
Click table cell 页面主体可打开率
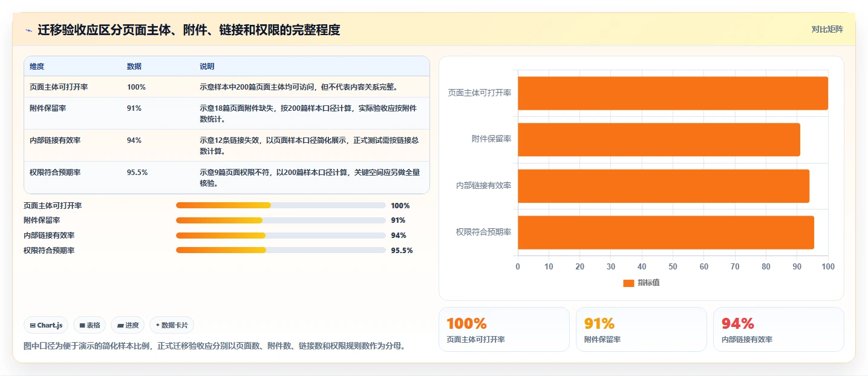[x=59, y=87]
